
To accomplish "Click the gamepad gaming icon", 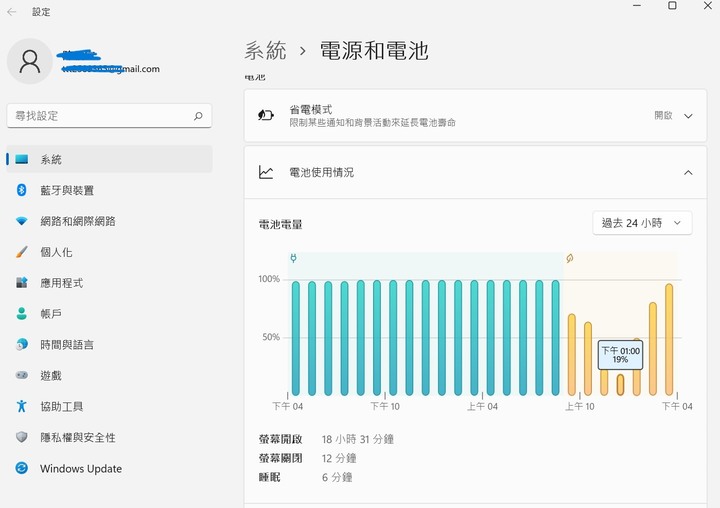I will point(22,375).
